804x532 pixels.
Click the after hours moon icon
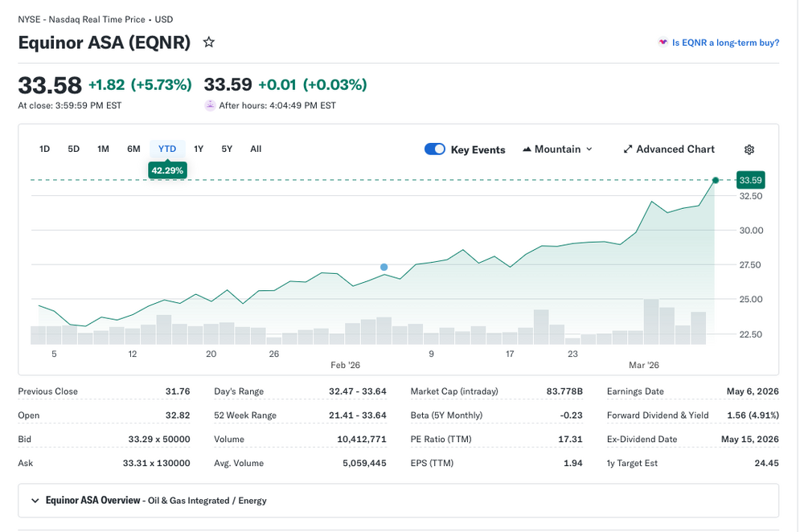[x=210, y=105]
